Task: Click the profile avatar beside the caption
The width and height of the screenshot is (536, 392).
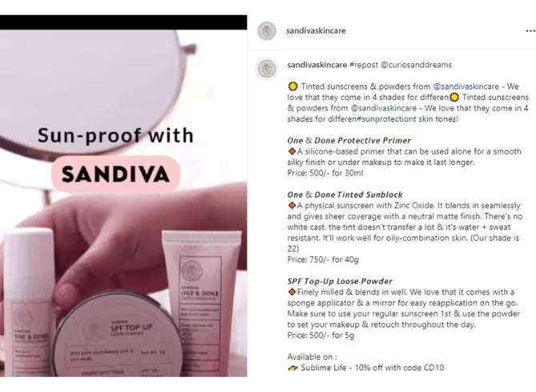Action: click(267, 68)
